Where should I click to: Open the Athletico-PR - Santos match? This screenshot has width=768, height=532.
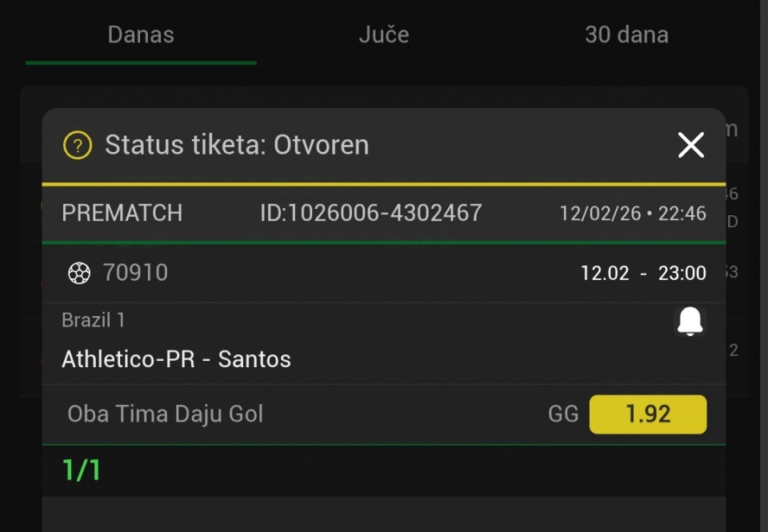click(x=176, y=359)
